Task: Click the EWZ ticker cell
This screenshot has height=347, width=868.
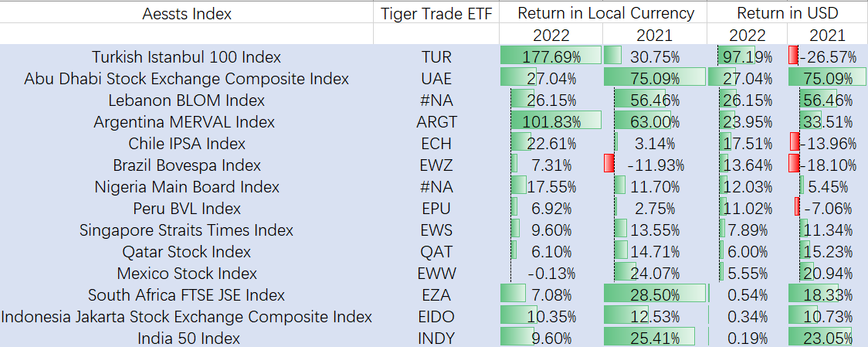Action: [x=436, y=165]
